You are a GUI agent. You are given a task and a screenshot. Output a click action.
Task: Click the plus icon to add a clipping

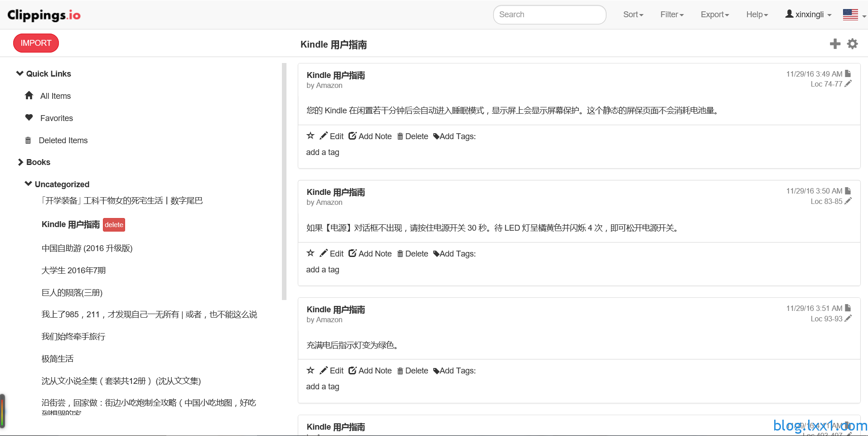[835, 44]
